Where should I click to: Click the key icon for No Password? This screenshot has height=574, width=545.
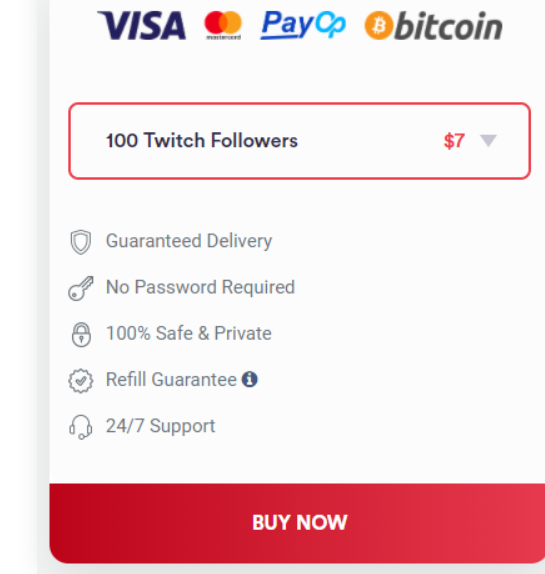tap(81, 288)
